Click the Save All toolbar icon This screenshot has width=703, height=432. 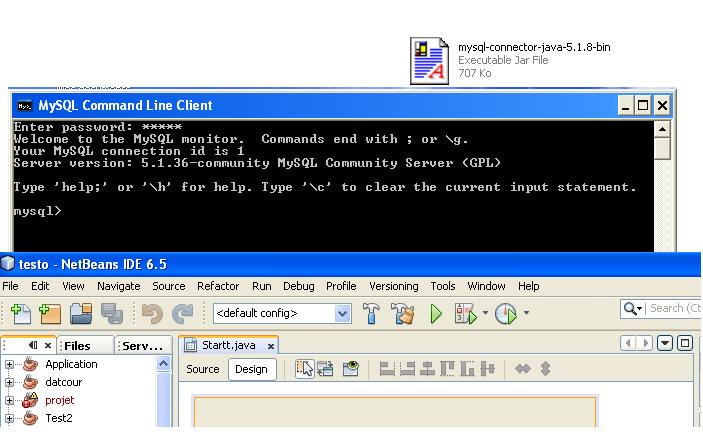tap(112, 313)
